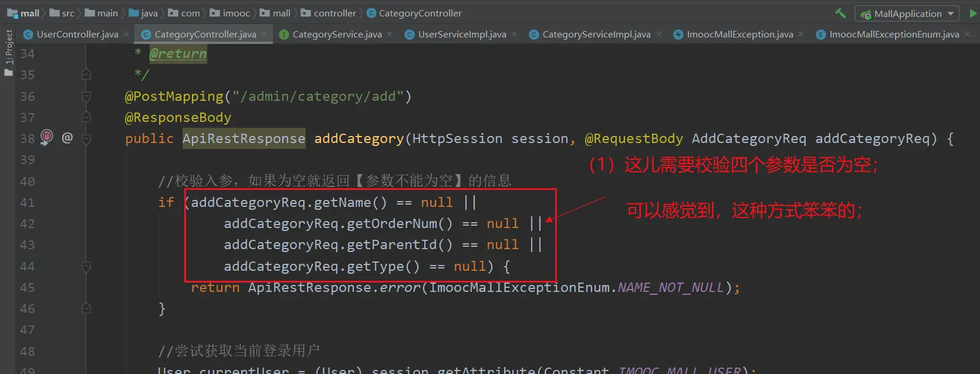
Task: Click the @PostMapping annotation
Action: (174, 97)
